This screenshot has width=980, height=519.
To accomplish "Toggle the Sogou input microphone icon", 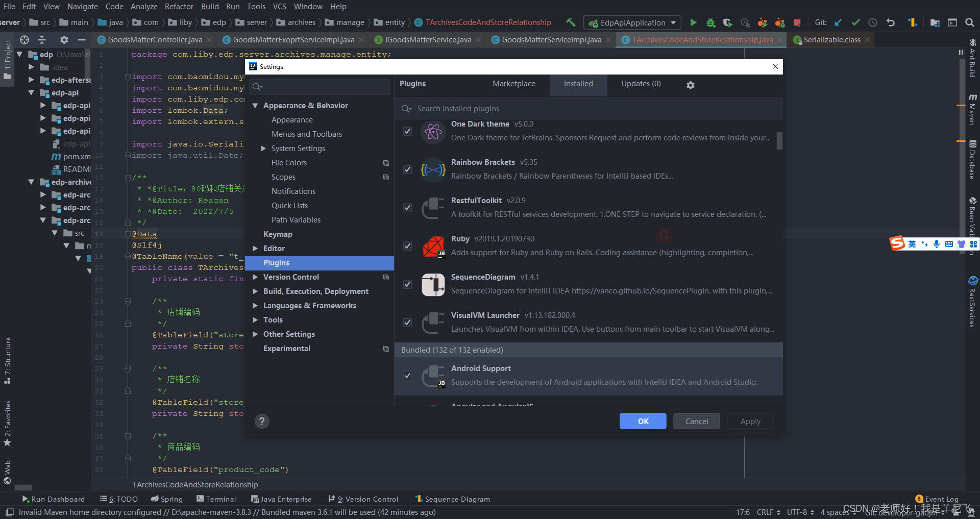I will [937, 244].
